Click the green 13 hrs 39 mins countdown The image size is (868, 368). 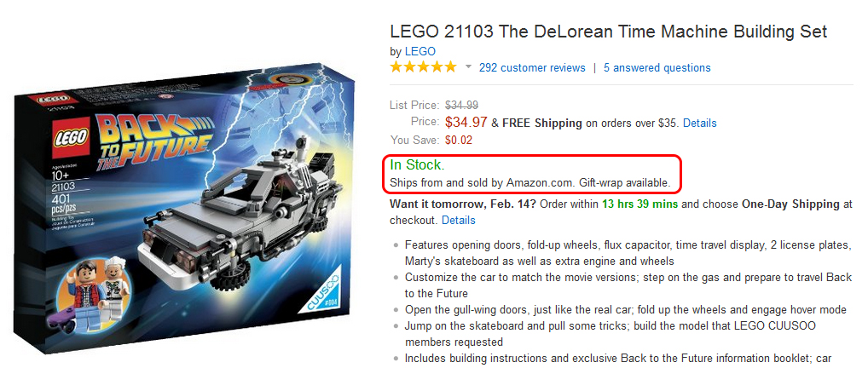pyautogui.click(x=641, y=204)
